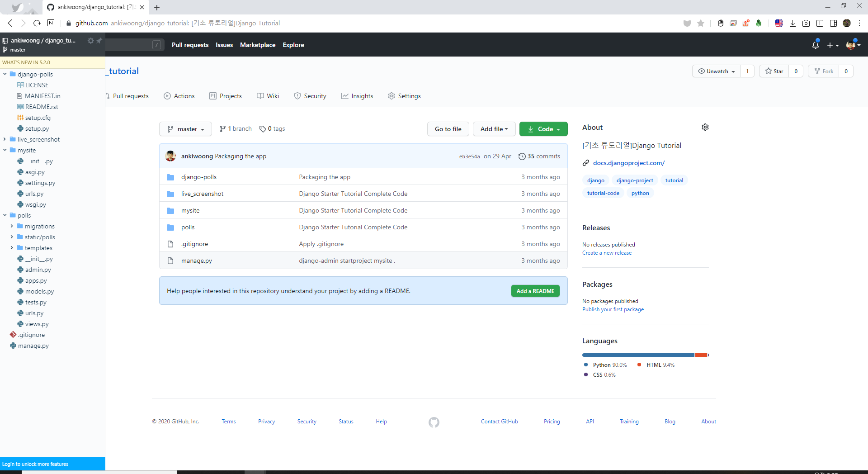The height and width of the screenshot is (474, 868).
Task: Click the tags icon showing 0 tags
Action: 263,129
